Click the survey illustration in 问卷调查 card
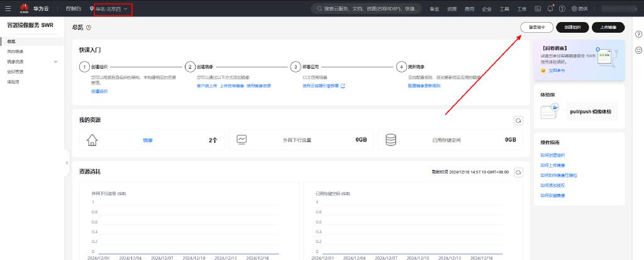The image size is (644, 260). (x=607, y=56)
